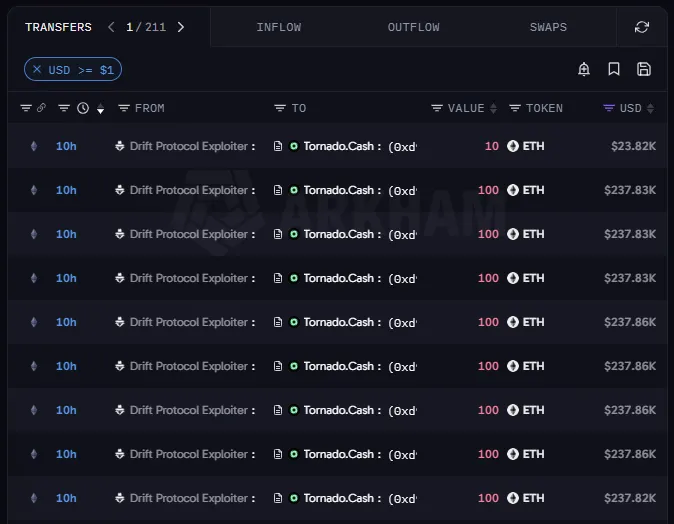This screenshot has height=524, width=674.
Task: Click Ethereum chain icon in $23.82K row
Action: point(34,146)
